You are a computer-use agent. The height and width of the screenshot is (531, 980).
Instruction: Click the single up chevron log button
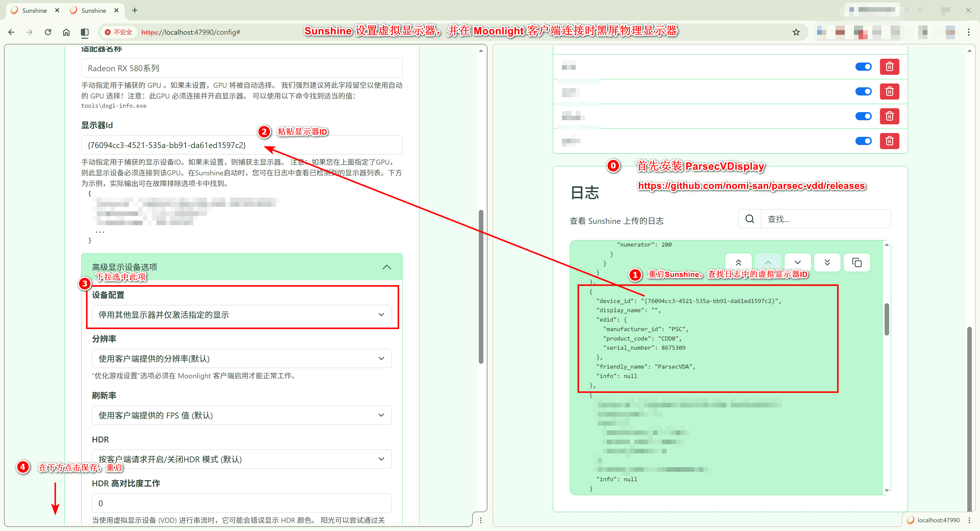pos(768,263)
